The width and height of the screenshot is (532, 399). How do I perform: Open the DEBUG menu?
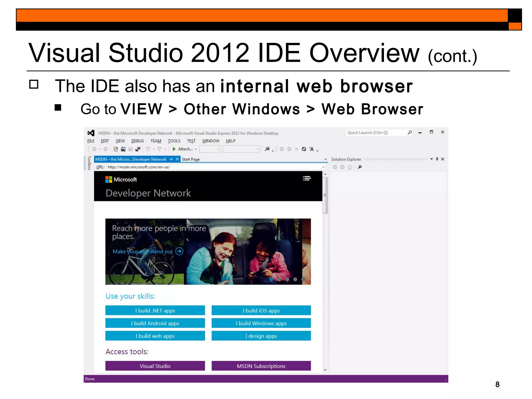[138, 141]
